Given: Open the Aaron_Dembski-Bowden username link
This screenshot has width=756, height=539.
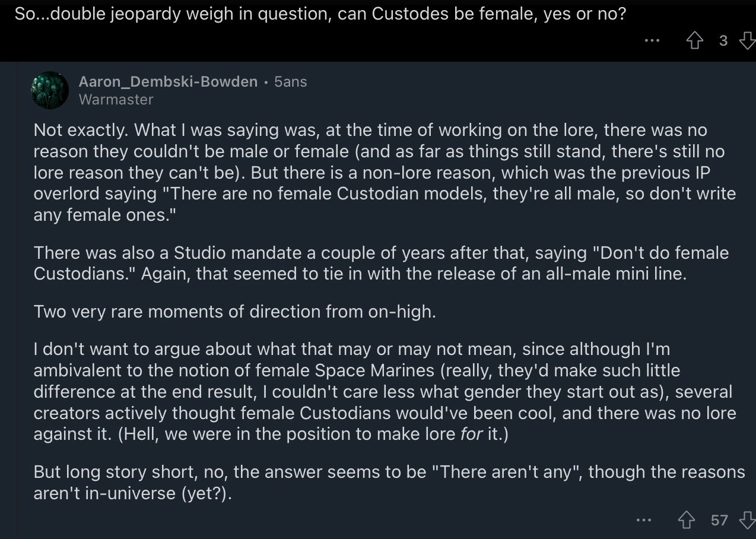Looking at the screenshot, I should point(168,81).
